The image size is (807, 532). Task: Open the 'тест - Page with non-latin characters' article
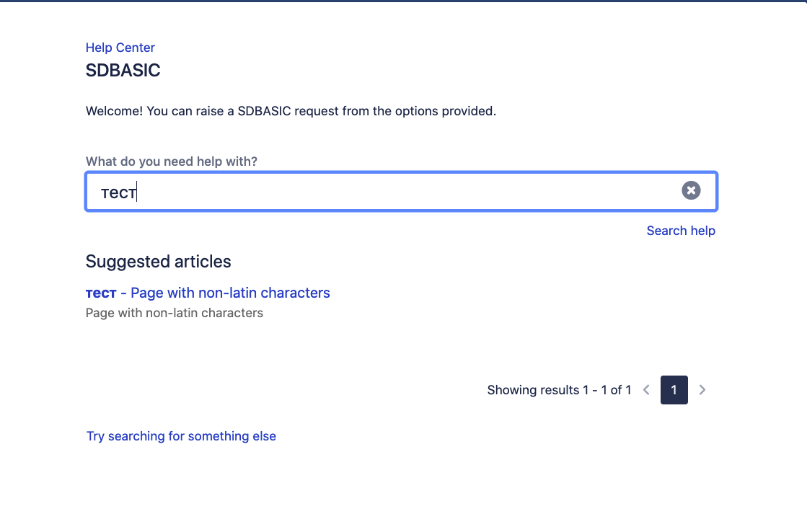pyautogui.click(x=208, y=293)
